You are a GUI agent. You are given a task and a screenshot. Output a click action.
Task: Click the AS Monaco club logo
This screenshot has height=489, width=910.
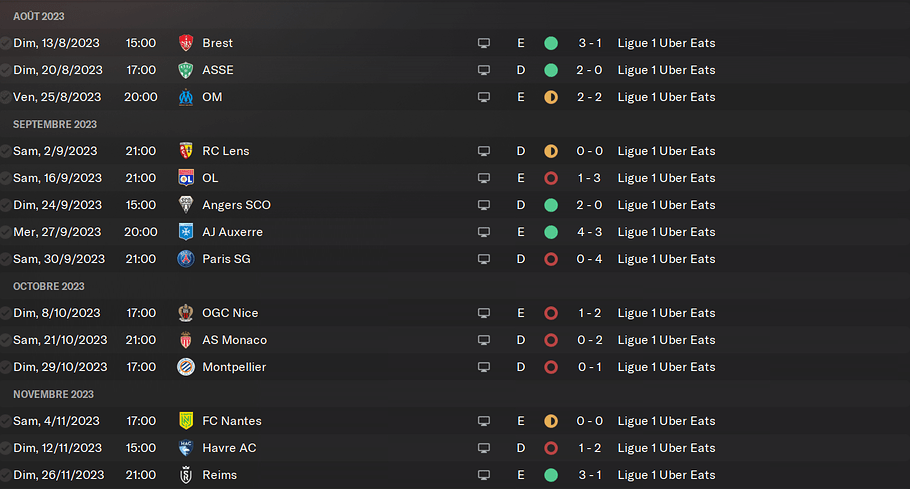point(185,340)
